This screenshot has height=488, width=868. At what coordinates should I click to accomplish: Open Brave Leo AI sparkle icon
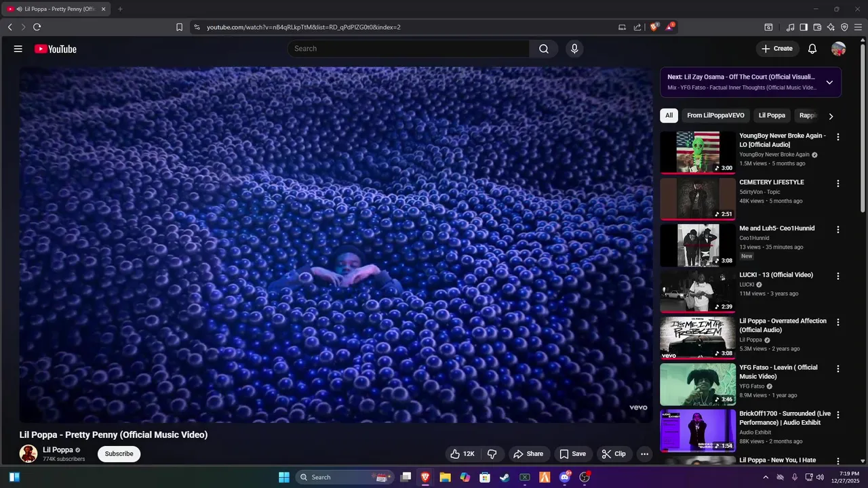pyautogui.click(x=831, y=27)
